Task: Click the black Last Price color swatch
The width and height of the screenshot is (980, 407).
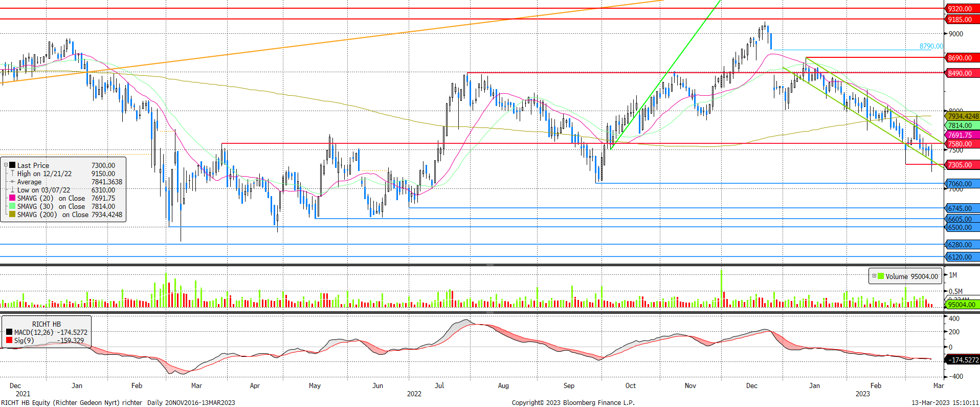Action: tap(12, 165)
